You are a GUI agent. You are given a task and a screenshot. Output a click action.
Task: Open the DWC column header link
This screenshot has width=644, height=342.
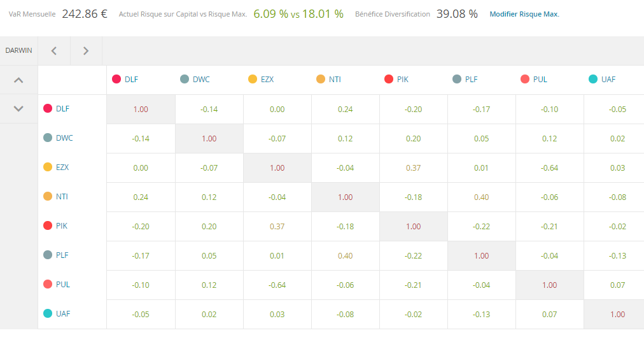click(201, 80)
